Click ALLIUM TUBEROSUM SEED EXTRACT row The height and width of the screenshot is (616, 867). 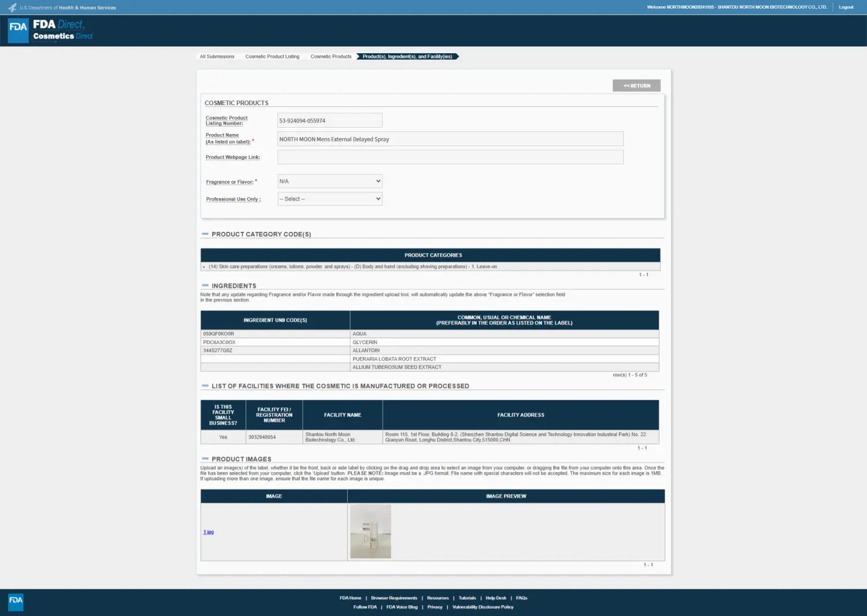(429, 368)
